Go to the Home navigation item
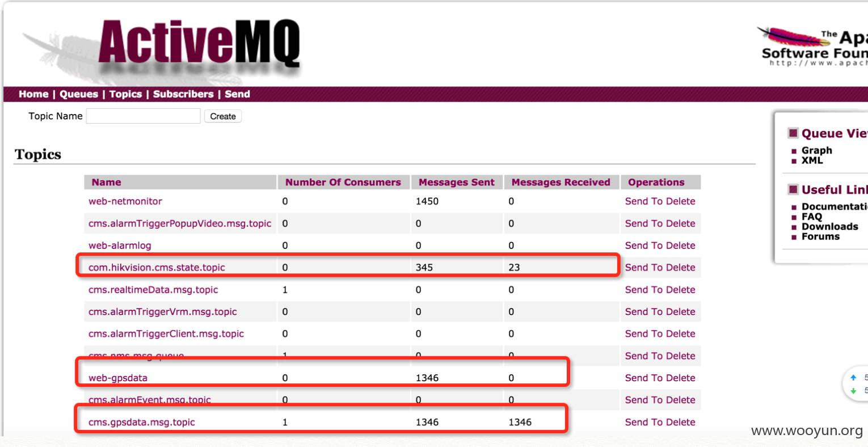The height and width of the screenshot is (447, 868). point(33,94)
